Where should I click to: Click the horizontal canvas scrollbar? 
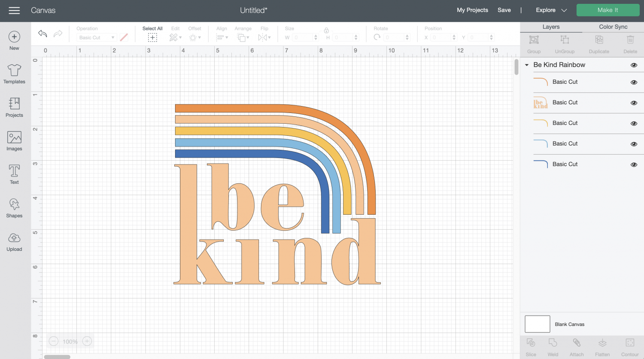point(57,357)
